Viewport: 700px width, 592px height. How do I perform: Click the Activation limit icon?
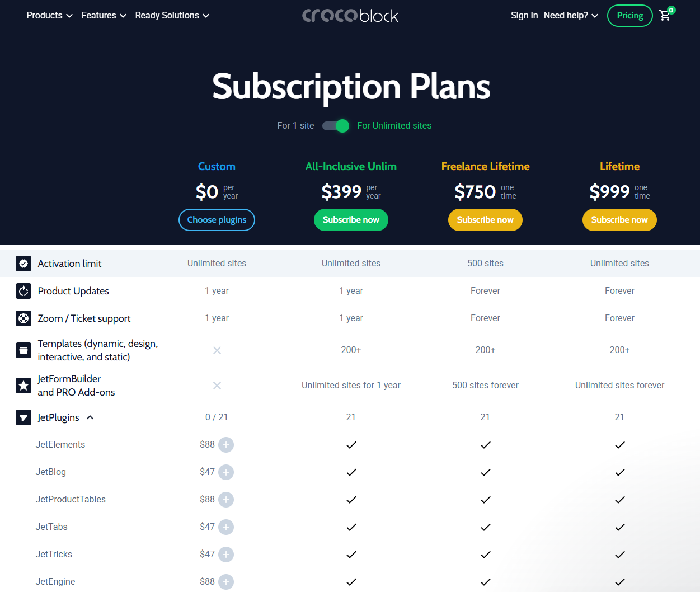coord(24,264)
